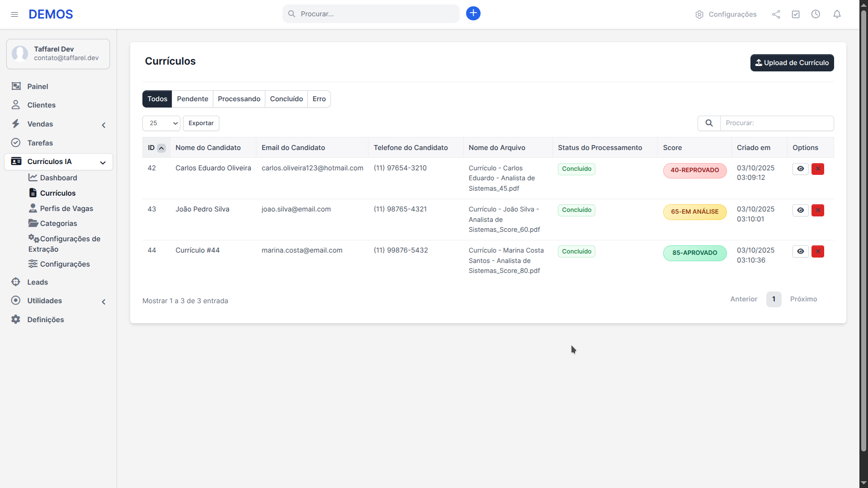View details of Carlos Eduardo Oliveira's resume

[x=801, y=169]
